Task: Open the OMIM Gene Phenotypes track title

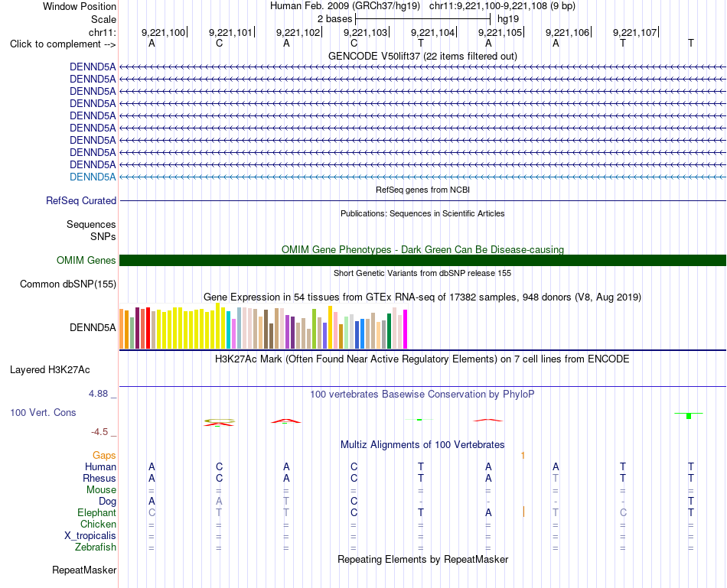Action: click(x=422, y=249)
